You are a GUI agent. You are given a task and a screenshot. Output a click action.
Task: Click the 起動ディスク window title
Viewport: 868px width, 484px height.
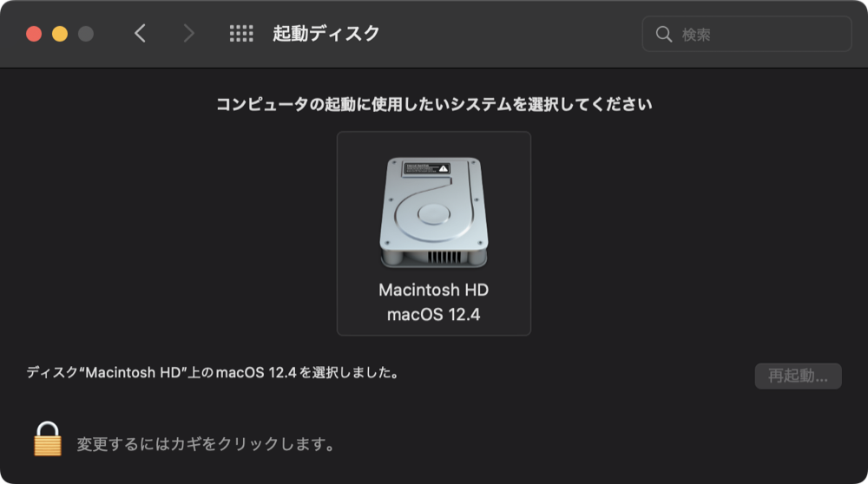coord(326,33)
